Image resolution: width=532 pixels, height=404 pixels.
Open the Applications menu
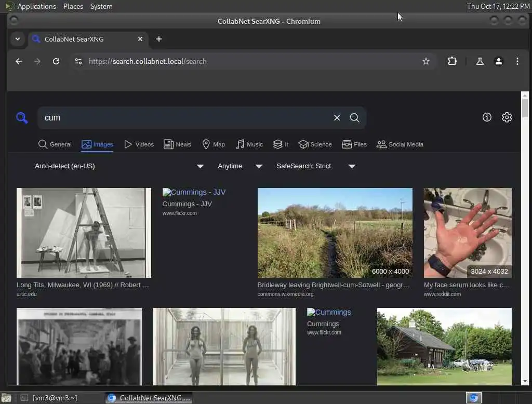[x=37, y=6]
